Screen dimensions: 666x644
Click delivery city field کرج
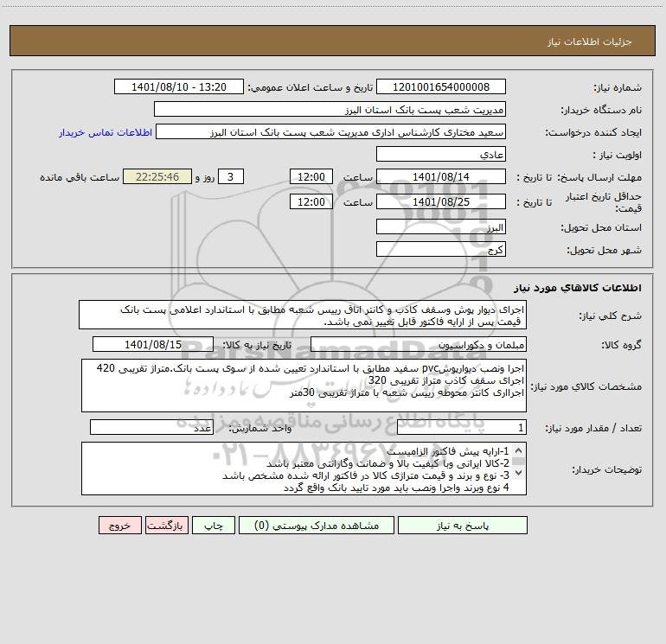point(441,249)
